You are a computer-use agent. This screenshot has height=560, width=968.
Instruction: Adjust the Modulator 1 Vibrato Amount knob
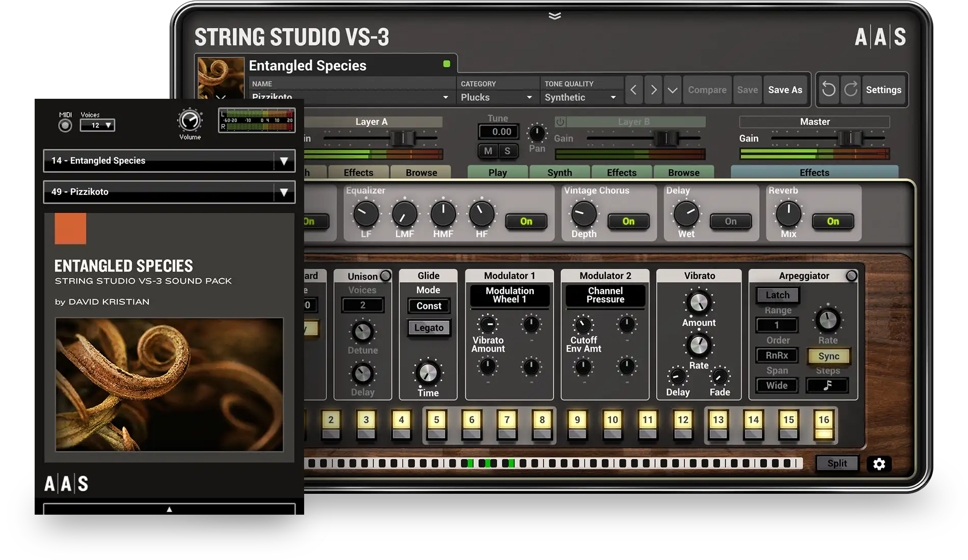(x=488, y=324)
